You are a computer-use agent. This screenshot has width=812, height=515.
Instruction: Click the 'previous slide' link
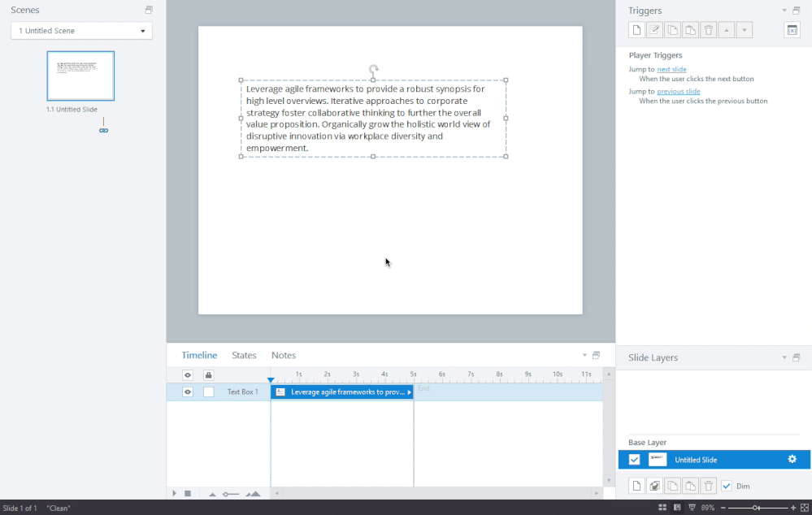click(678, 92)
